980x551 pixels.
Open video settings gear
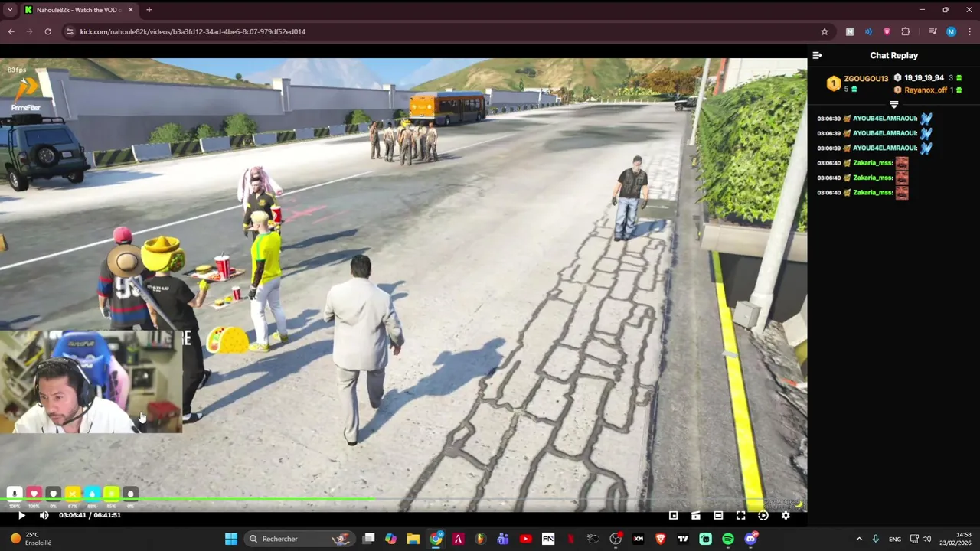[786, 516]
